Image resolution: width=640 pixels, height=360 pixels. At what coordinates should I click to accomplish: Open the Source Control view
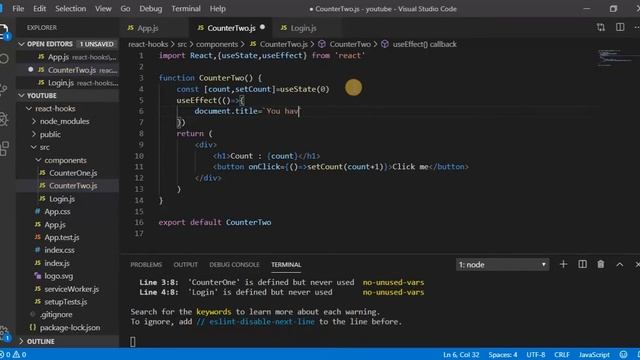click(x=4, y=89)
